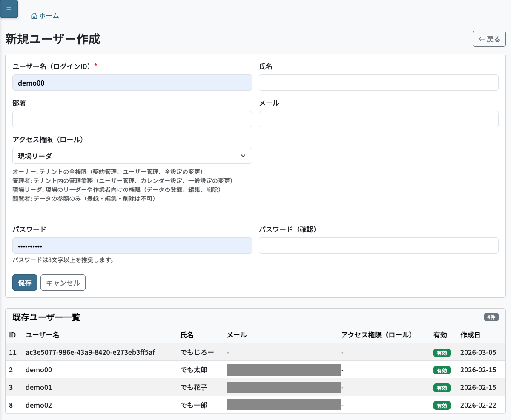Screen dimensions: 511x420
Task: Click the メール table column header
Action: click(x=236, y=335)
